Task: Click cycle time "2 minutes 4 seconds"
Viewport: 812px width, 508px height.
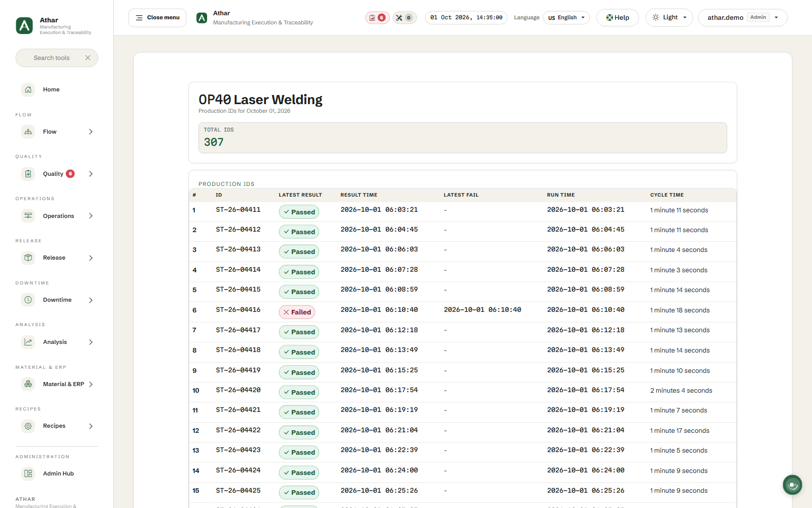Action: point(681,390)
